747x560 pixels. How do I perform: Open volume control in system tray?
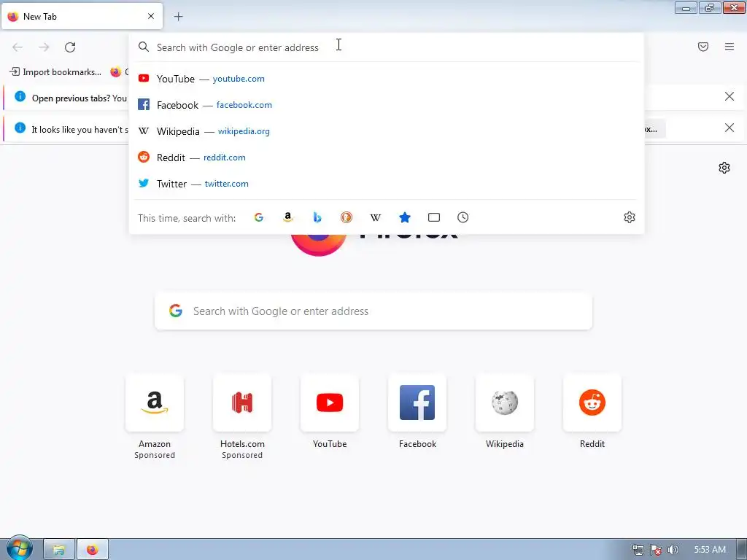pos(673,551)
